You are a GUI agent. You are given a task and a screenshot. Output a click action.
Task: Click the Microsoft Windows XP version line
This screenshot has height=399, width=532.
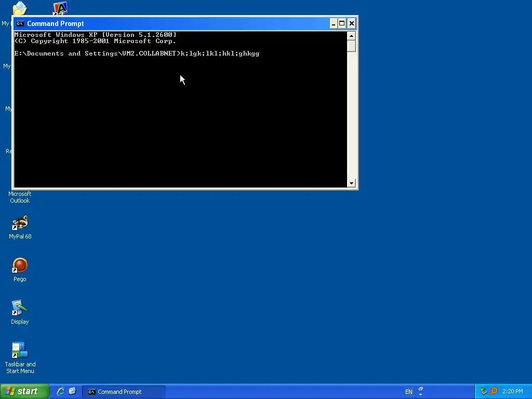pyautogui.click(x=96, y=35)
